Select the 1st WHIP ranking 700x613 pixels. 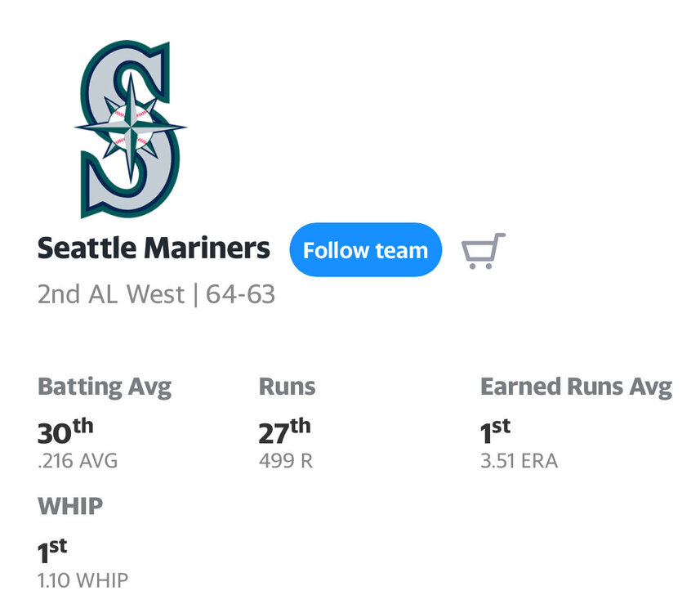[x=52, y=552]
